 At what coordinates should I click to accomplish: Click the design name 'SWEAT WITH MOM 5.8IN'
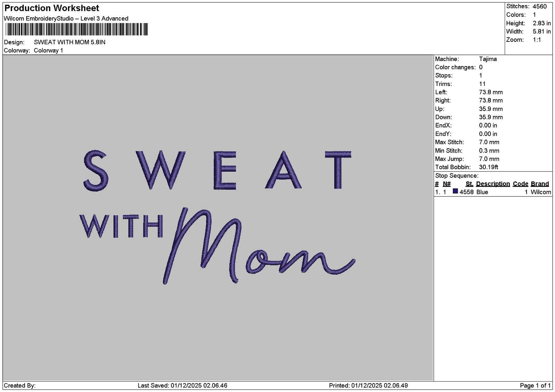pos(70,42)
